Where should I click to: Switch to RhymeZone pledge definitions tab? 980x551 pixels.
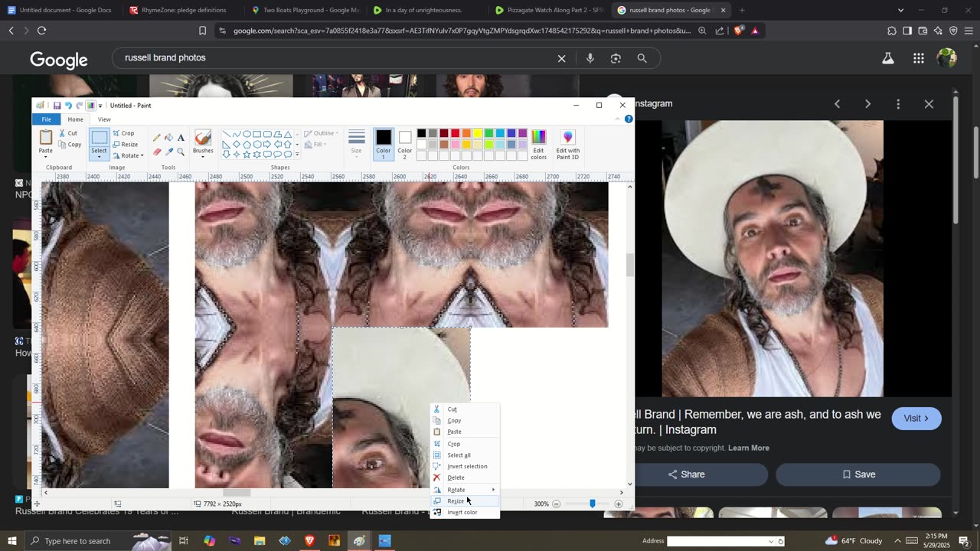tap(184, 10)
